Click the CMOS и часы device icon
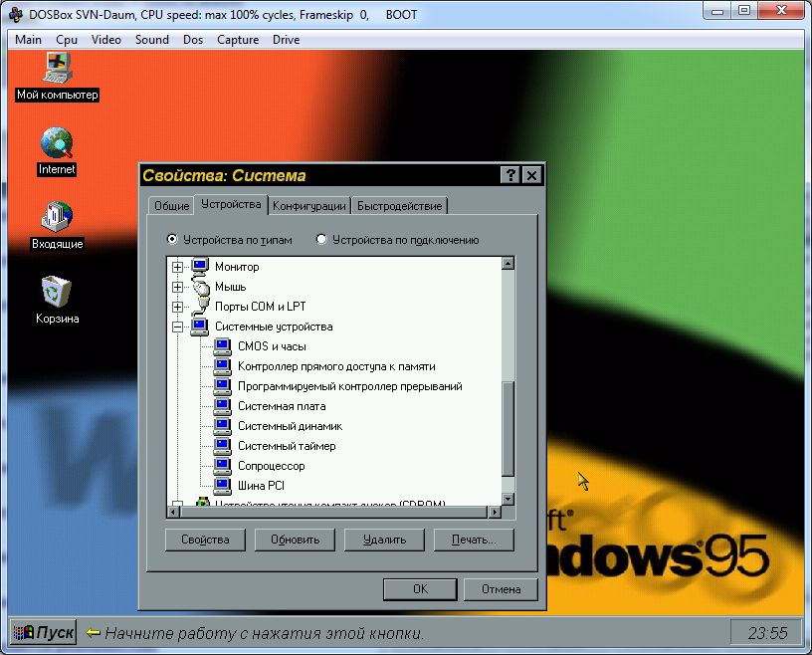Screen dimensions: 812x655 (x=222, y=346)
